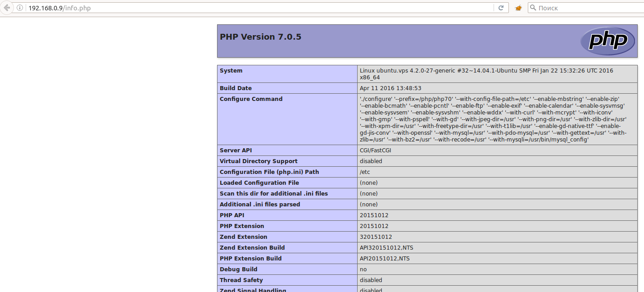Viewport: 644px width, 292px height.
Task: Click the Debug Build label
Action: (239, 269)
